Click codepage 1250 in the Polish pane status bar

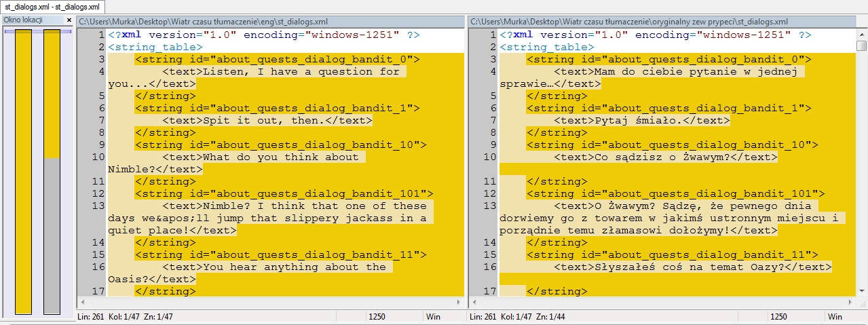(779, 317)
